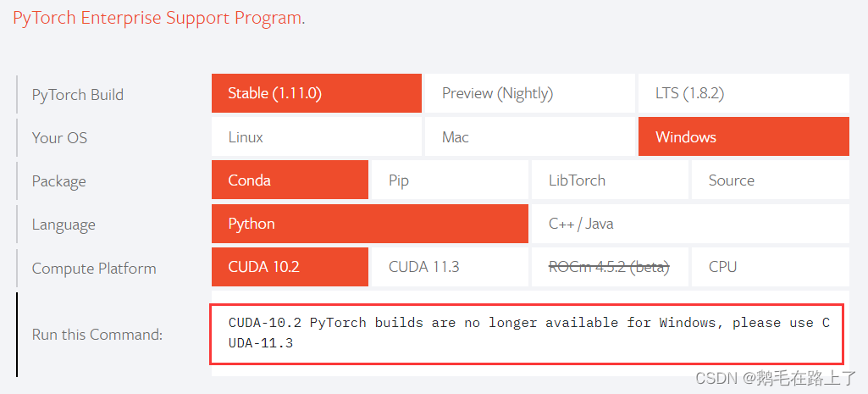Viewport: 868px width, 394px height.
Task: Select Linux as your OS
Action: coord(316,136)
